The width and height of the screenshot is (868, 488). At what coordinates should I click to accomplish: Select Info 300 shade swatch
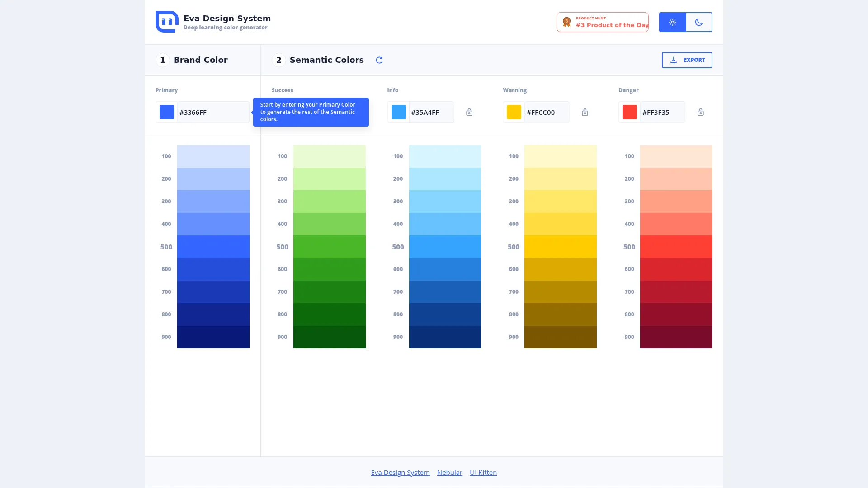[445, 202]
